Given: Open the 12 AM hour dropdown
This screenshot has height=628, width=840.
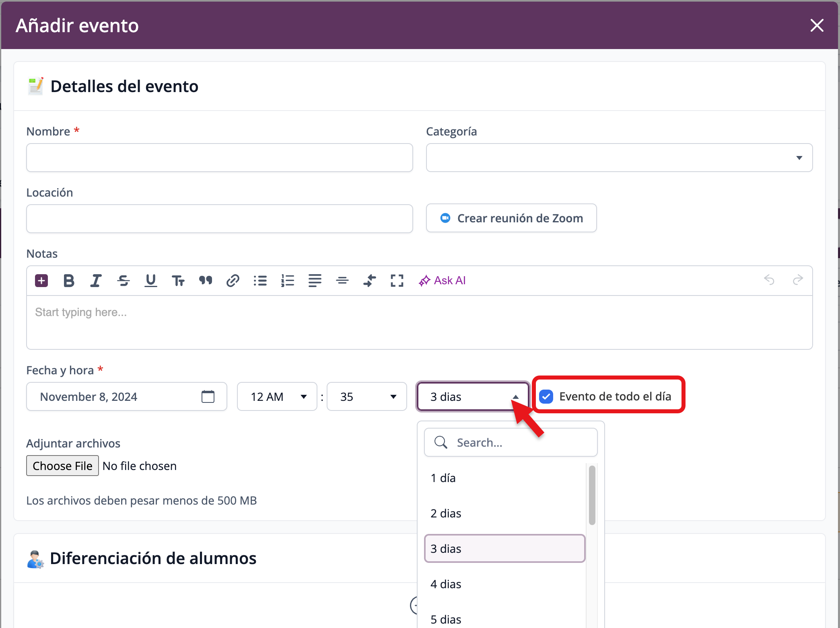Looking at the screenshot, I should coord(277,396).
